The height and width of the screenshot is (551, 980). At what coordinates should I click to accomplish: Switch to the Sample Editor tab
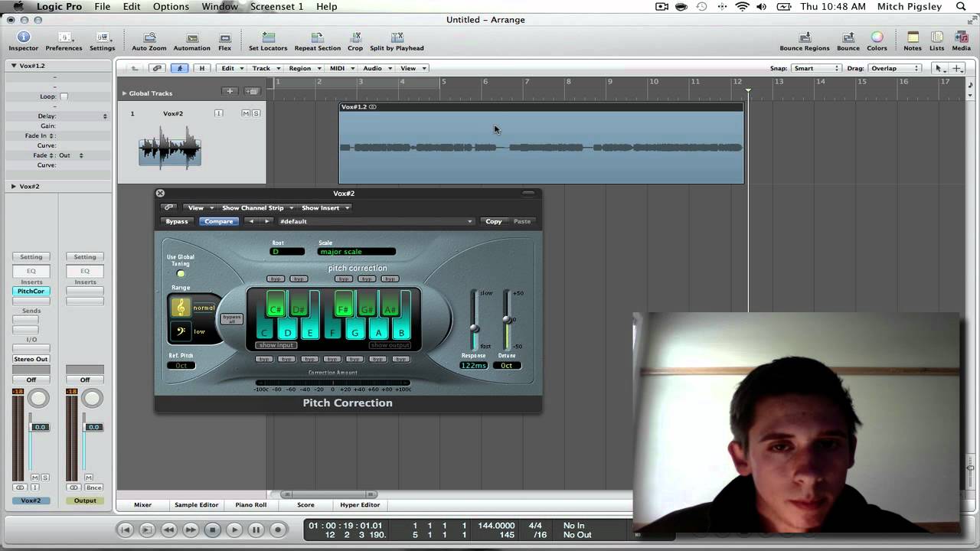click(196, 505)
